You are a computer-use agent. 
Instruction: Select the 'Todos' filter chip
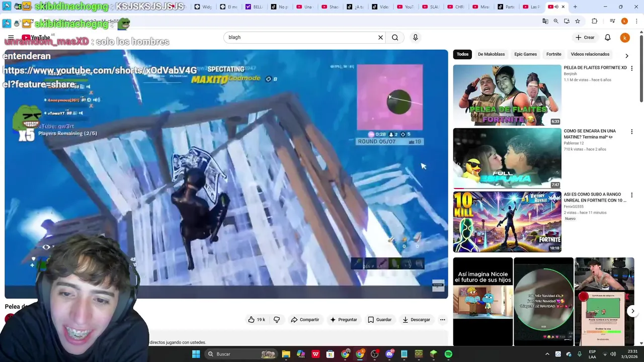[x=462, y=54]
